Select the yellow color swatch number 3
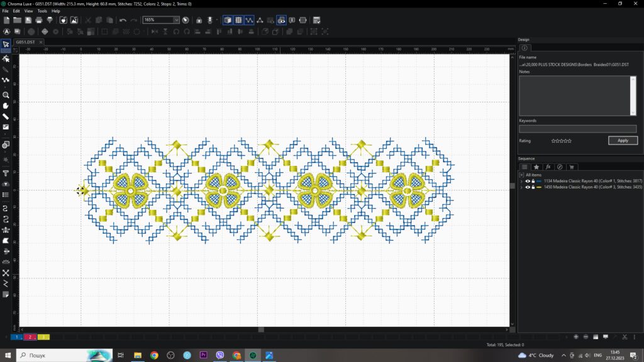This screenshot has width=644, height=362. (x=43, y=337)
